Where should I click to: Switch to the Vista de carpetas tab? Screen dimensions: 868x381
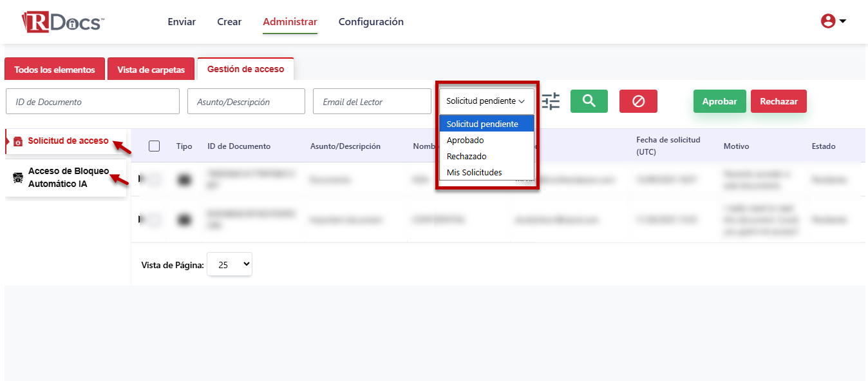151,70
